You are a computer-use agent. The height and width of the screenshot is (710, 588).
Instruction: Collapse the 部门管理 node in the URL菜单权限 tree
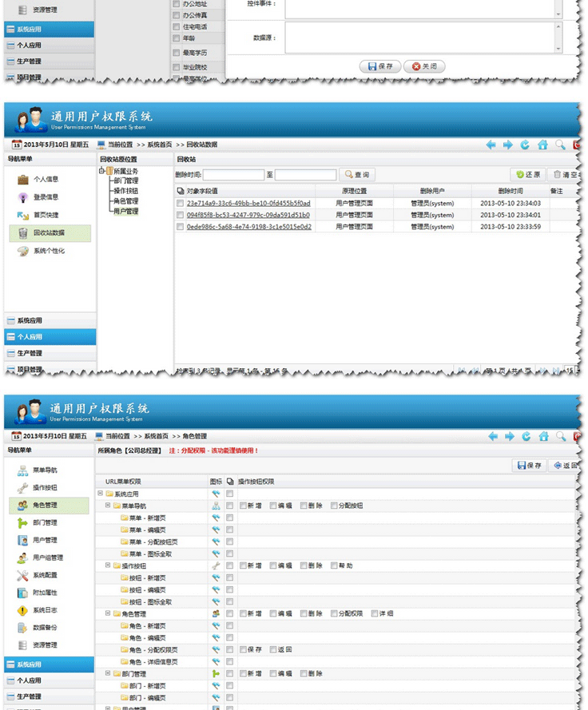(x=108, y=673)
